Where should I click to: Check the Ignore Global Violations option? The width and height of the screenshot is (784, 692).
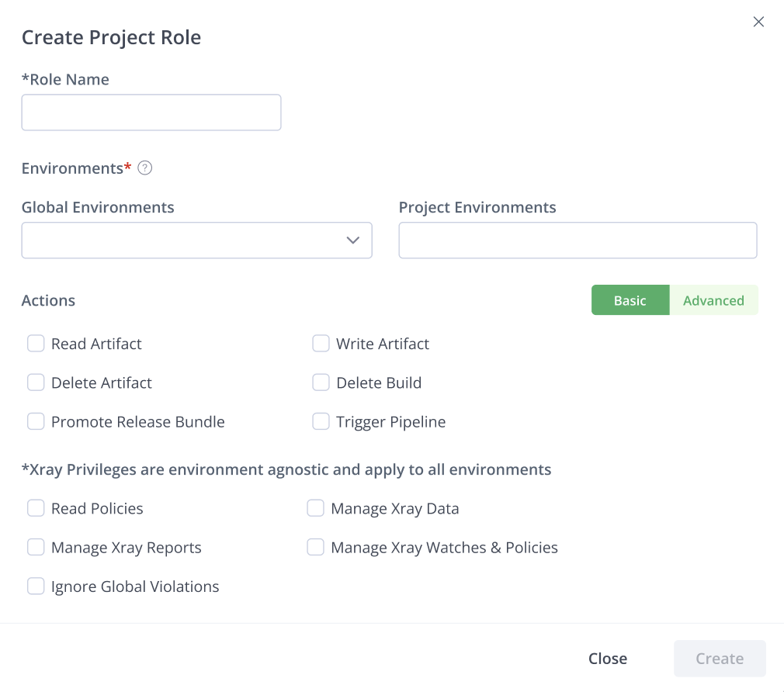pyautogui.click(x=36, y=586)
